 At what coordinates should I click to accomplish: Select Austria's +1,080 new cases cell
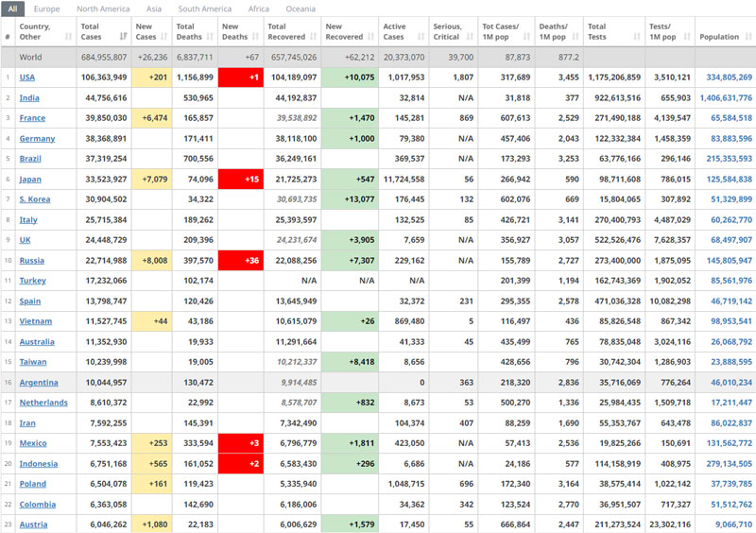[x=151, y=524]
